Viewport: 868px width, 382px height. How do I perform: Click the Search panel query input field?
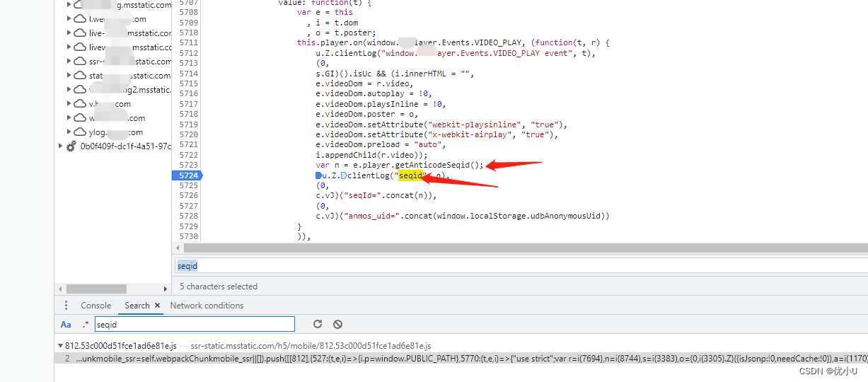click(x=195, y=325)
